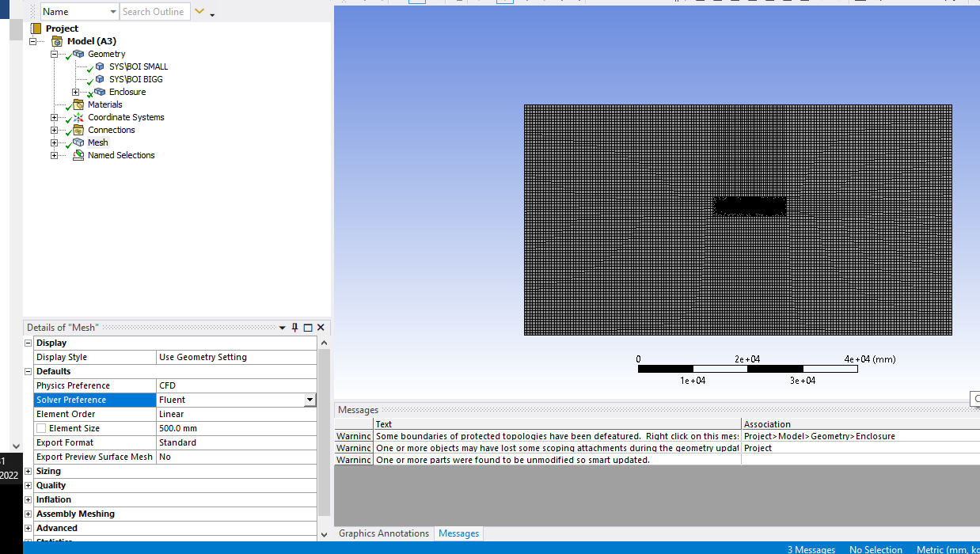Switch to the Graphics Annotations tab
The height and width of the screenshot is (554, 980).
tap(384, 533)
